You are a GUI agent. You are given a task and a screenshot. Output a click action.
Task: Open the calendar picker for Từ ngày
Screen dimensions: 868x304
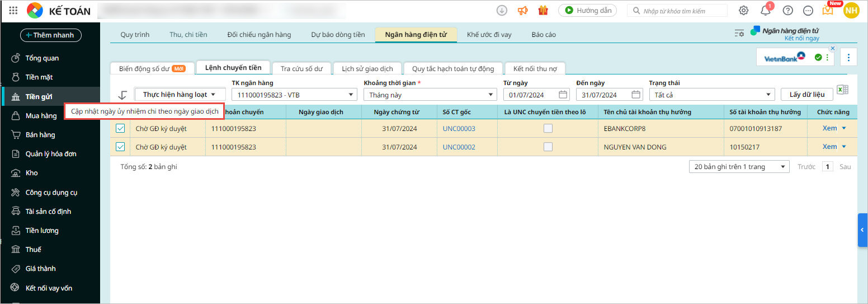pyautogui.click(x=563, y=95)
